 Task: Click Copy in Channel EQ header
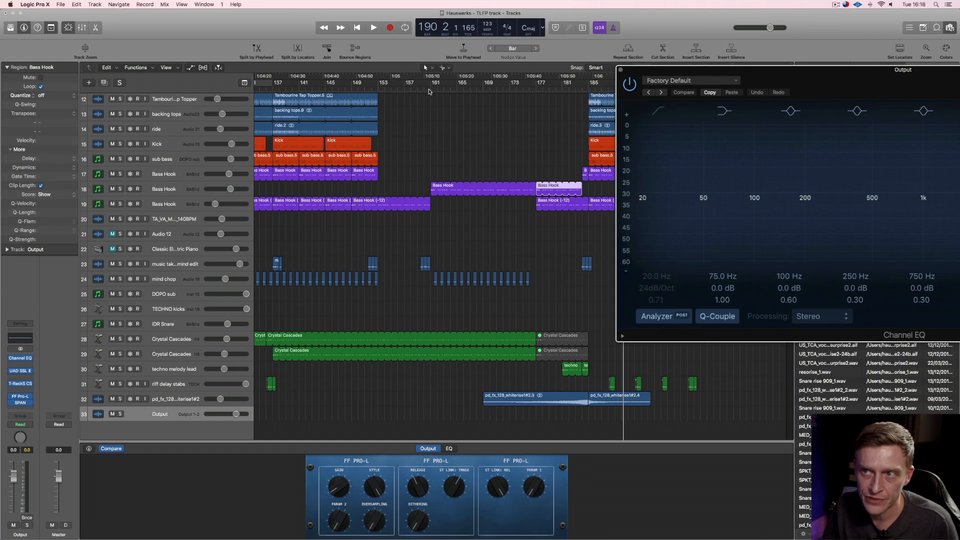click(x=710, y=92)
